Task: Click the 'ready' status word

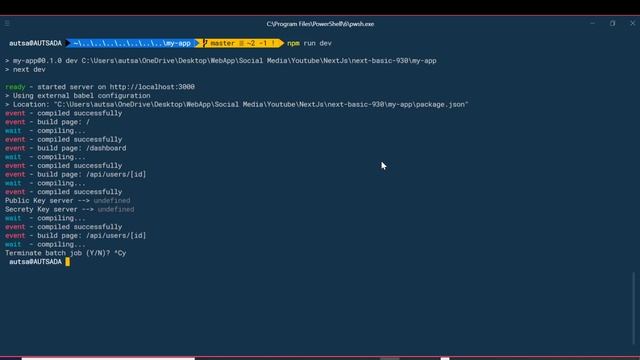Action: pyautogui.click(x=15, y=87)
